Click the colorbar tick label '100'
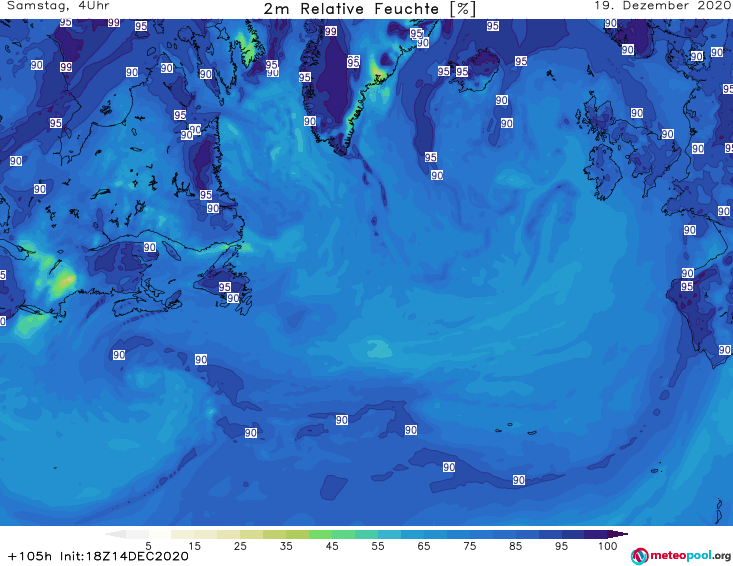733x566 pixels. [x=608, y=546]
